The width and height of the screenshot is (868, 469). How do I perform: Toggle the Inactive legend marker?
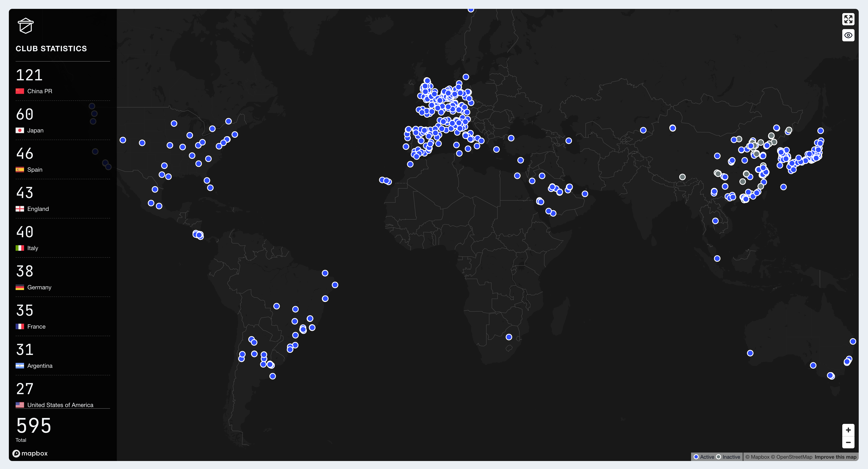[718, 457]
